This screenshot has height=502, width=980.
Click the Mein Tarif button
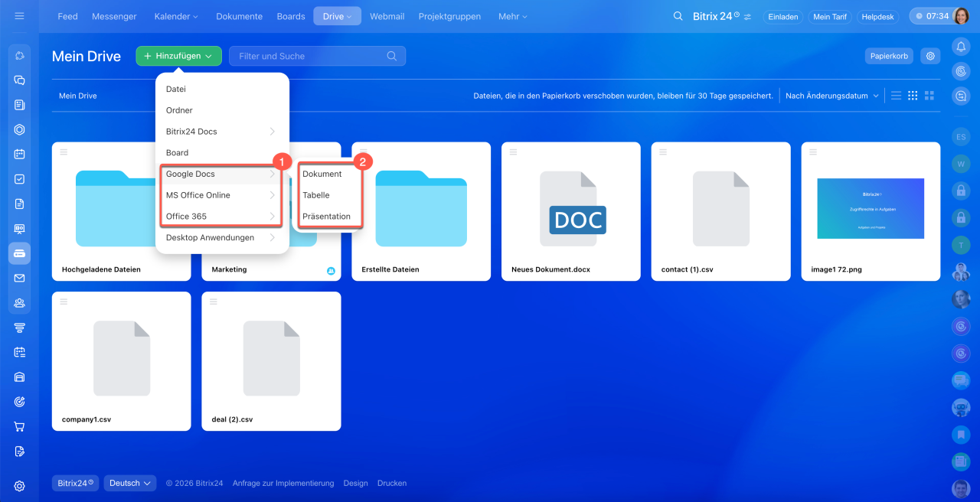point(830,16)
